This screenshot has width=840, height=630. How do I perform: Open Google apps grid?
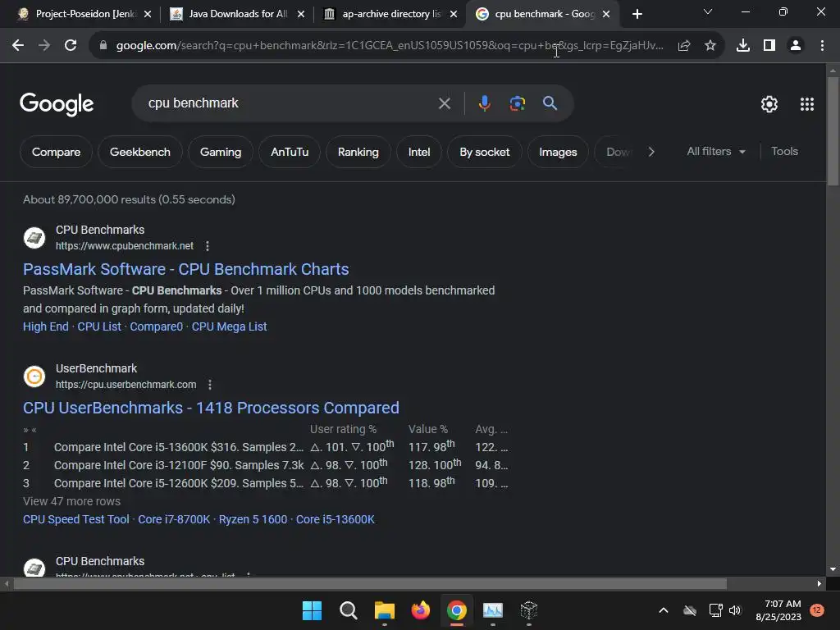coord(807,104)
